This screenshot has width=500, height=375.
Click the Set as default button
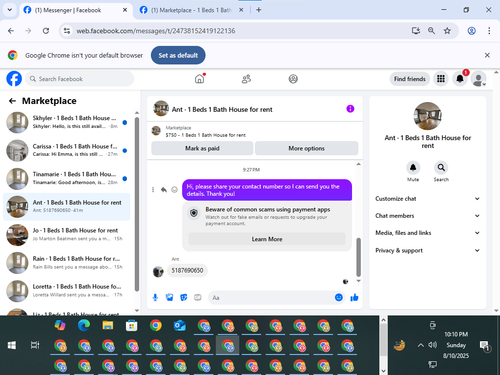[x=178, y=55]
